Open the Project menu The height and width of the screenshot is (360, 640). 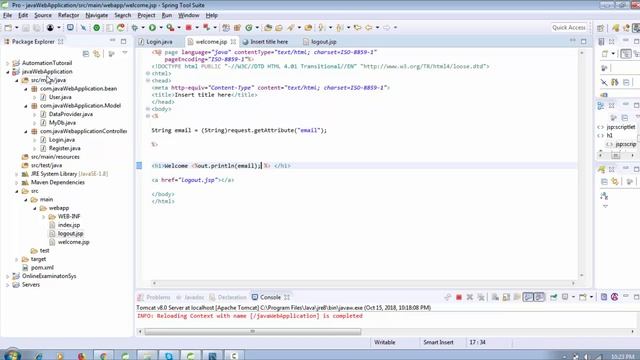146,15
